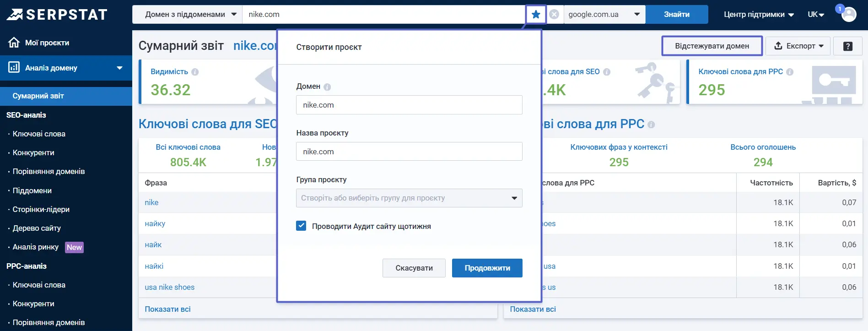Screen dimensions: 868x331
Task: Click the info icon next to слова для SEO card
Action: click(x=607, y=72)
